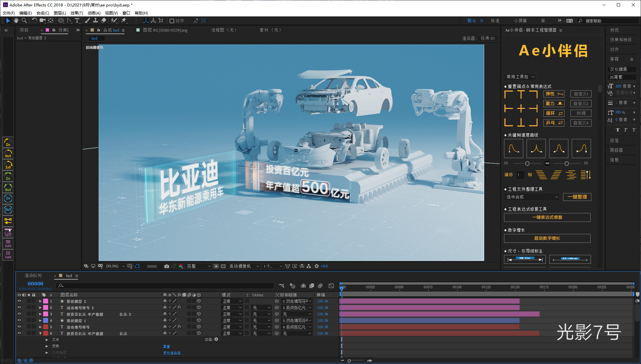Click the snapshot camera icon in viewer

click(166, 266)
